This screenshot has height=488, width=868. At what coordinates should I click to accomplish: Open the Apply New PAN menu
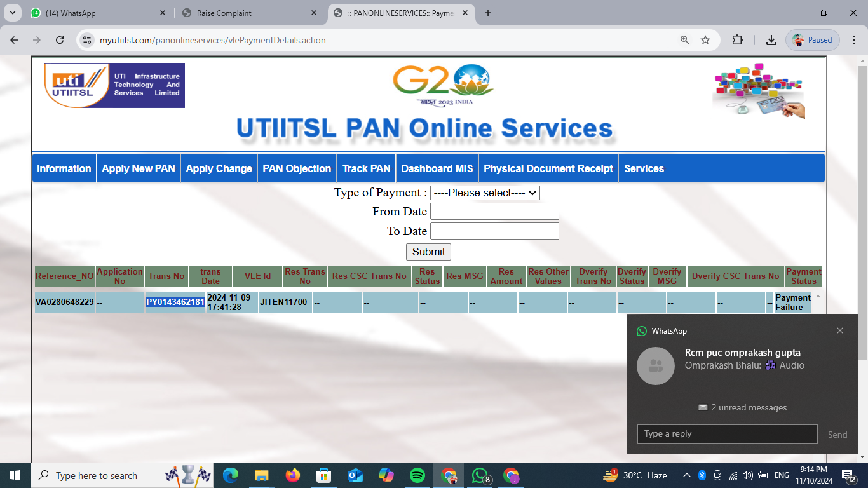(x=138, y=168)
